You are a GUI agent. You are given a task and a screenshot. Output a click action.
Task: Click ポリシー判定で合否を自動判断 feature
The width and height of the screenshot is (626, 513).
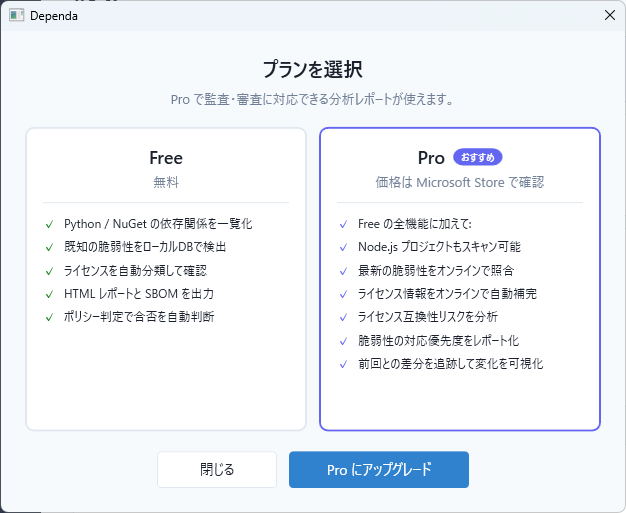(x=139, y=317)
